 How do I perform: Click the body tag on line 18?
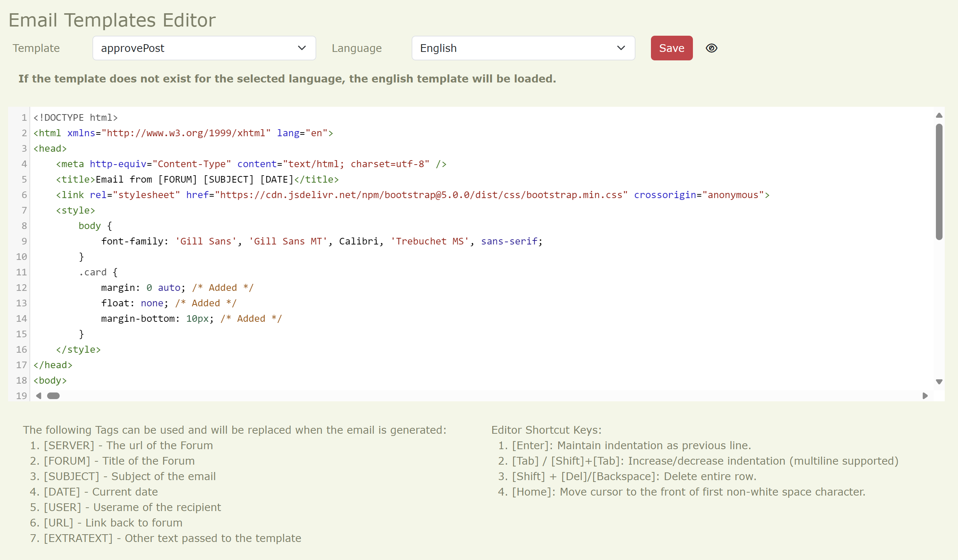point(50,381)
